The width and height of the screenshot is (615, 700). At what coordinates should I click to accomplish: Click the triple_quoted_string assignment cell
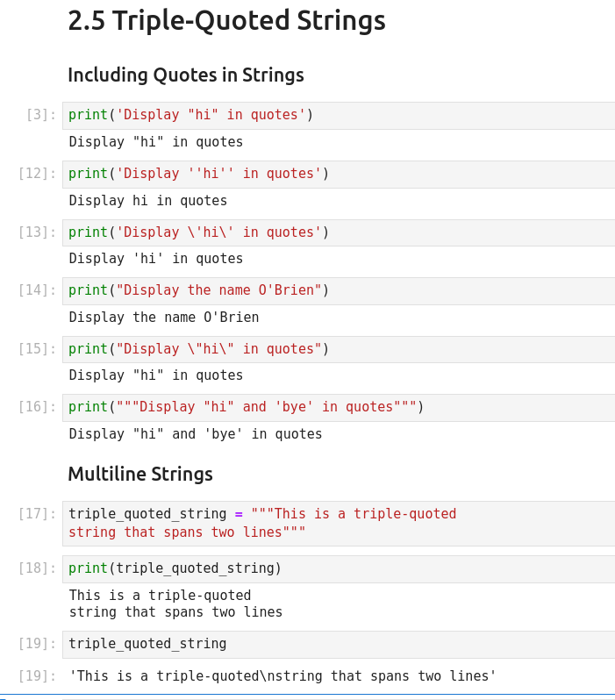tap(338, 523)
